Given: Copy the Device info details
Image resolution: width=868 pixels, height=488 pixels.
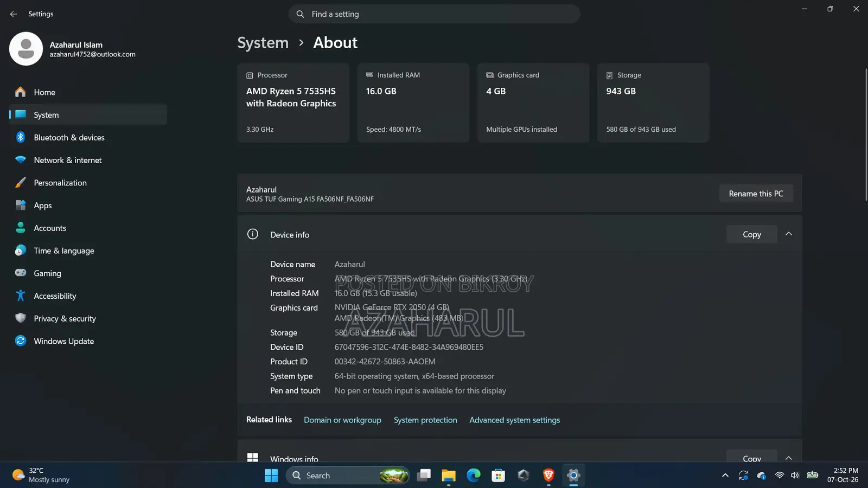Looking at the screenshot, I should click(x=751, y=234).
